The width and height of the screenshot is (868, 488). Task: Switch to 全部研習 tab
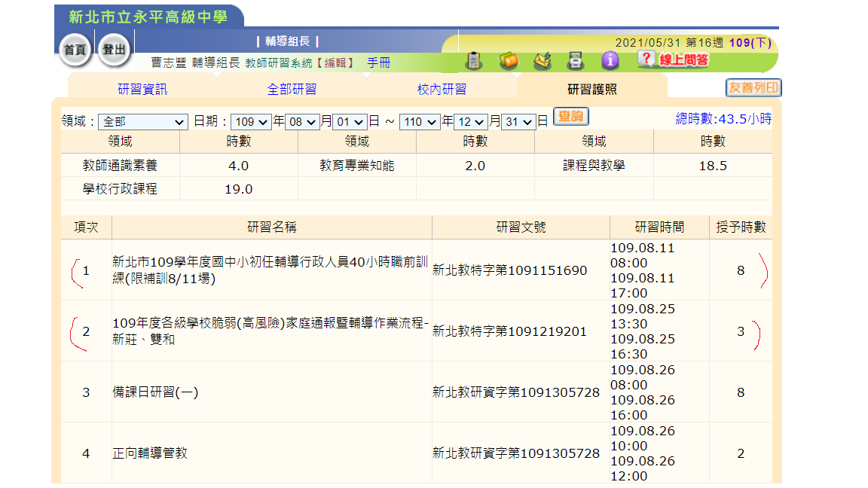coord(292,89)
